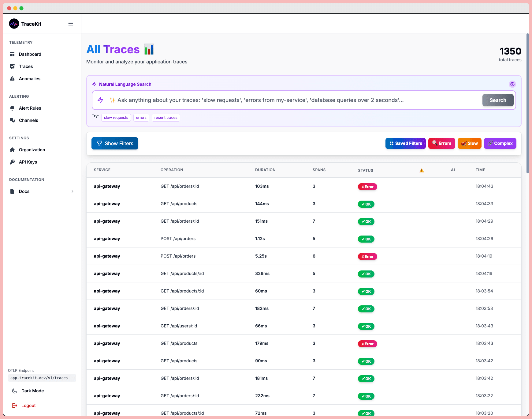The image size is (532, 419).
Task: Click the TraceKit logo icon
Action: coord(14,24)
